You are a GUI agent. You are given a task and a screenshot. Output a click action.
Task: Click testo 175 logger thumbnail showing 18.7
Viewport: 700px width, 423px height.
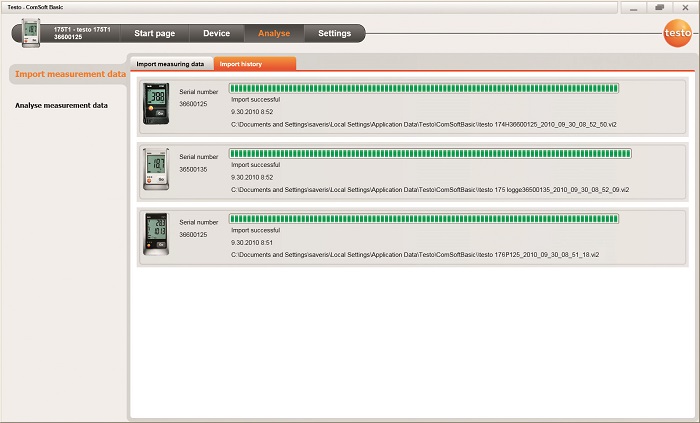pyautogui.click(x=156, y=169)
